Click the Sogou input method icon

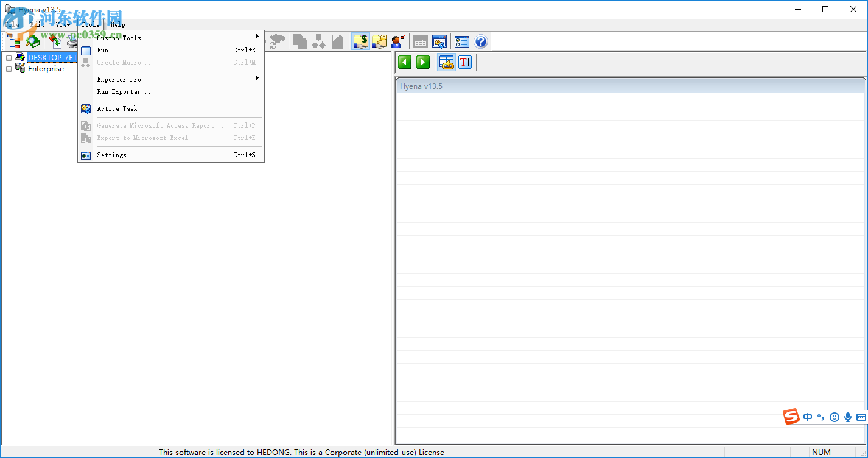(x=791, y=417)
